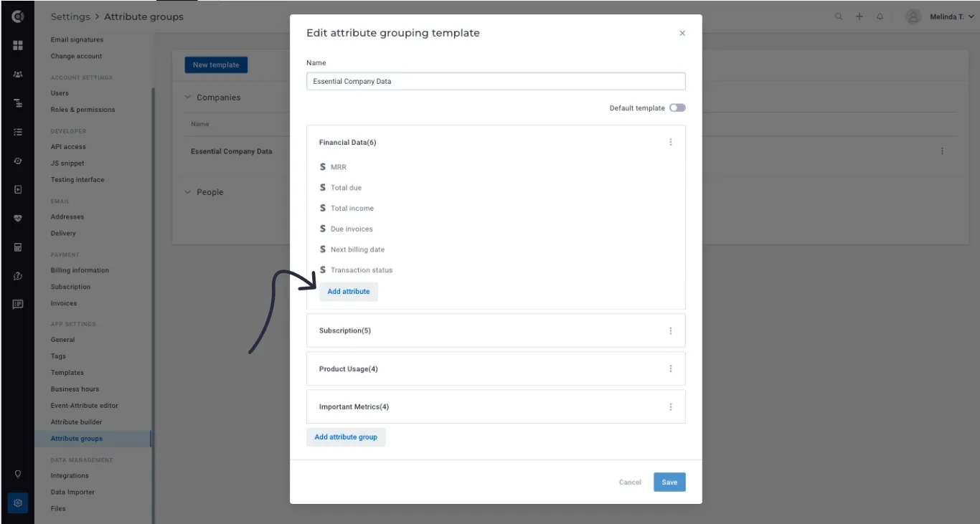
Task: Open the heart health icon in left sidebar
Action: 18,219
